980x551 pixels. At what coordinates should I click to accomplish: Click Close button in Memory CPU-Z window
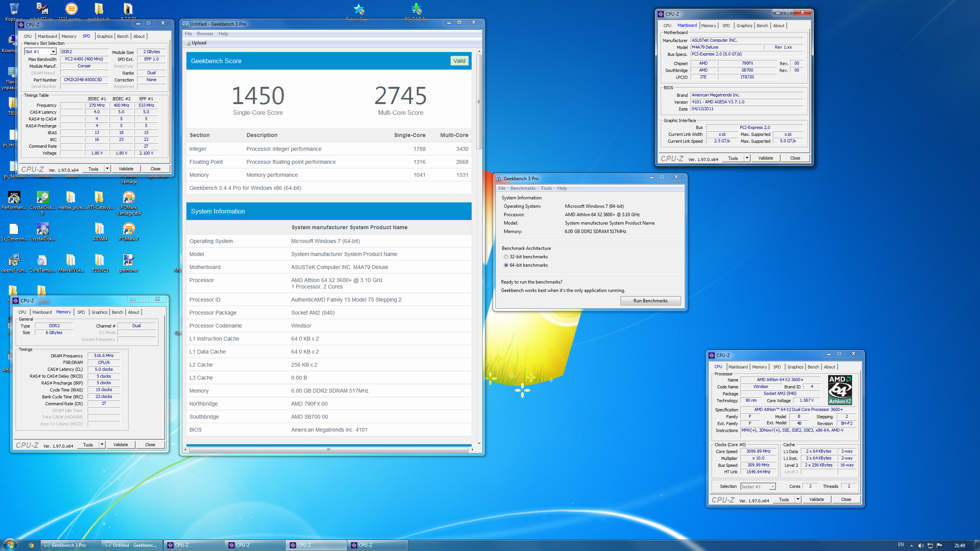coord(150,445)
